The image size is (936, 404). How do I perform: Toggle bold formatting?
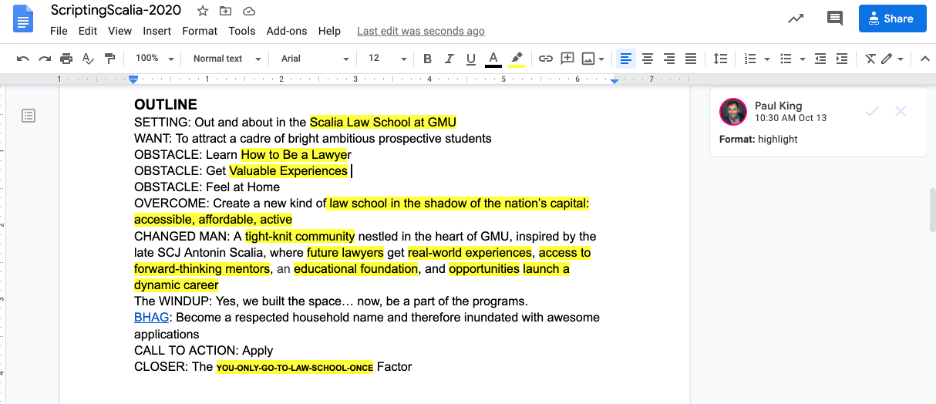(x=427, y=58)
